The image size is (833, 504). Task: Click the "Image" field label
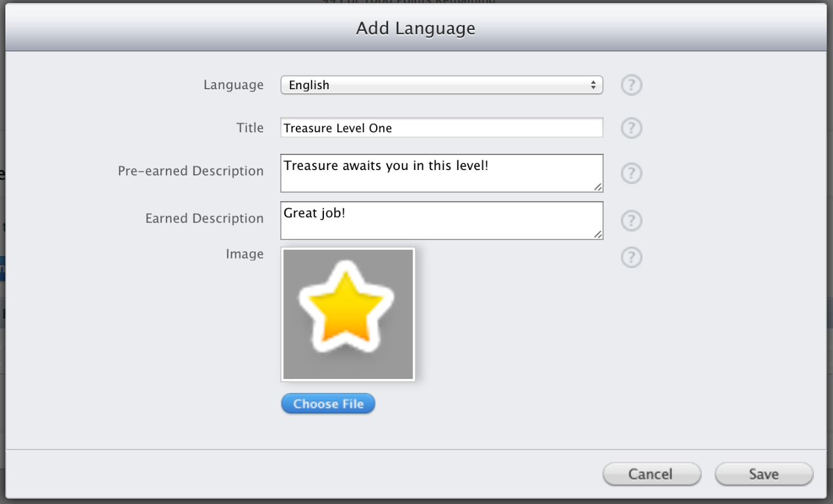tap(244, 254)
